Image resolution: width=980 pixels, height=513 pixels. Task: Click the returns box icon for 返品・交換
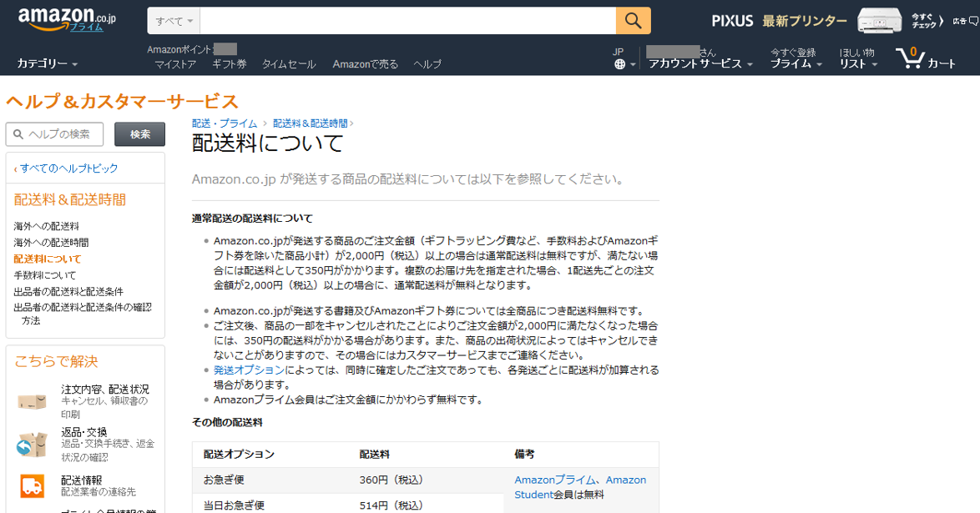point(32,445)
